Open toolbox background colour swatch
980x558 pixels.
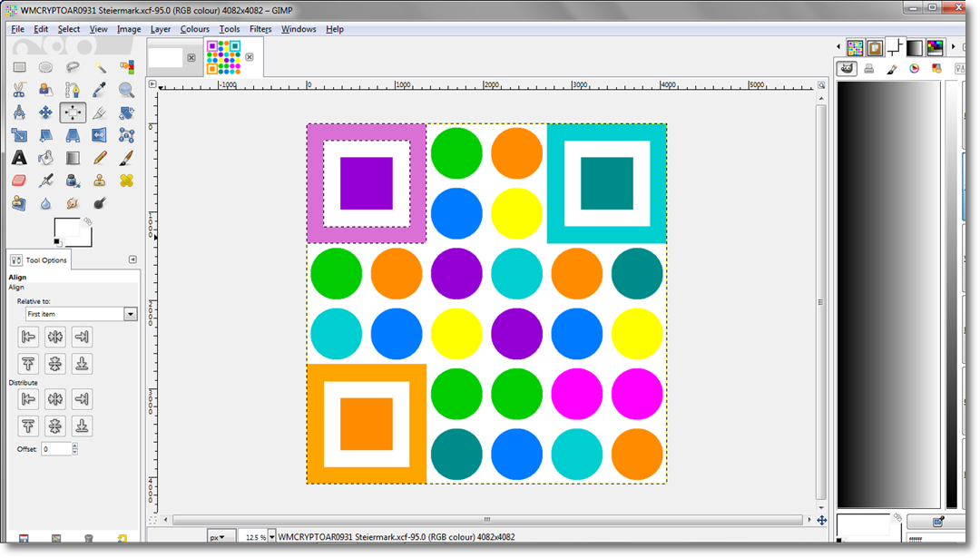(x=85, y=240)
